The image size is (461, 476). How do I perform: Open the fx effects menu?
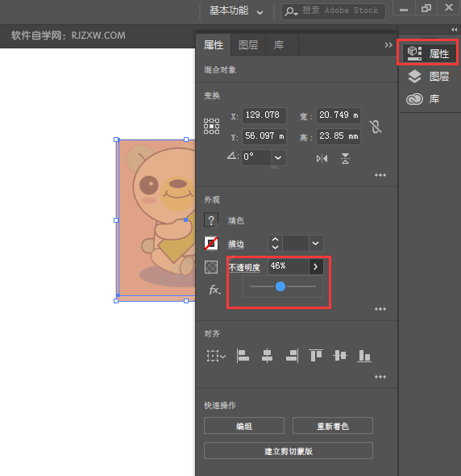click(214, 290)
